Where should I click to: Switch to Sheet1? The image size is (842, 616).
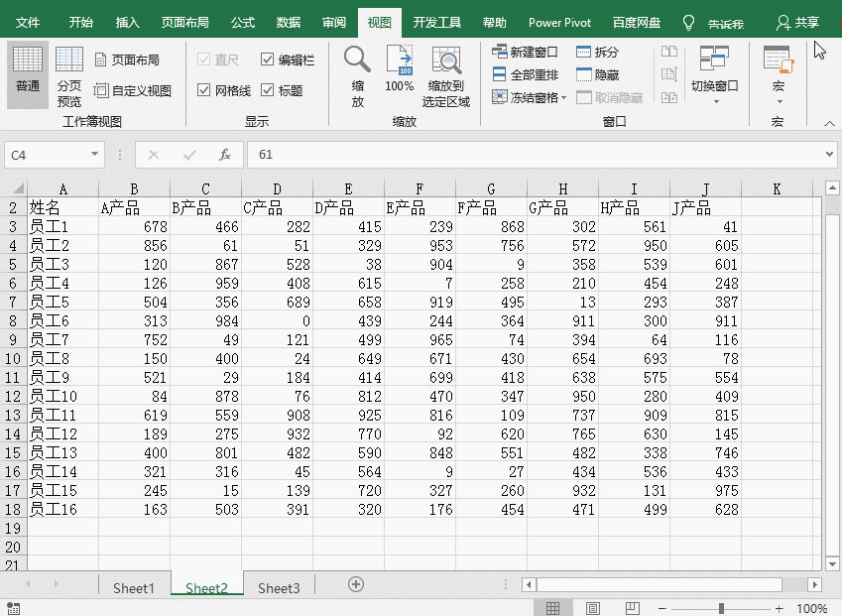pyautogui.click(x=134, y=588)
